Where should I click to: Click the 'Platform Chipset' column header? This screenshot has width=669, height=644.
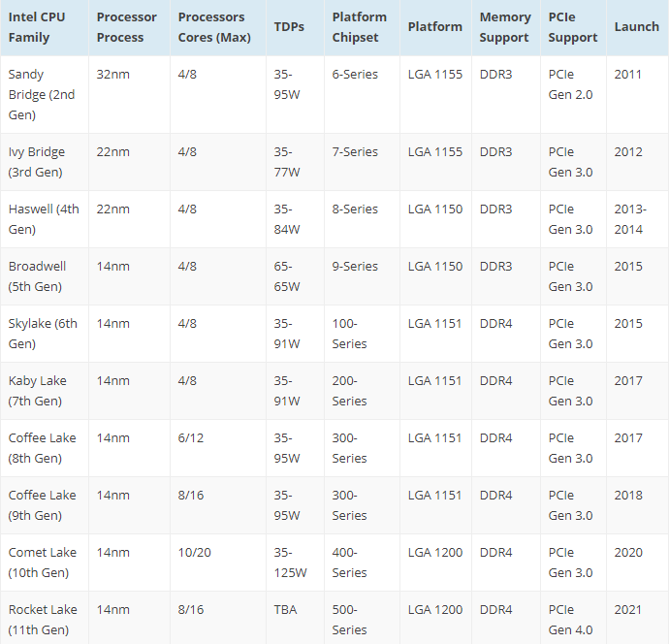click(360, 27)
